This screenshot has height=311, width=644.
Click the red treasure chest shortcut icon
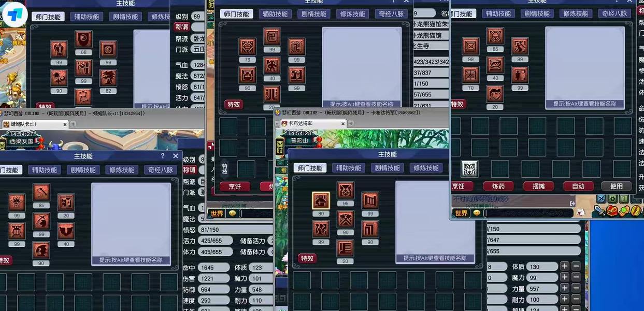[x=612, y=210]
